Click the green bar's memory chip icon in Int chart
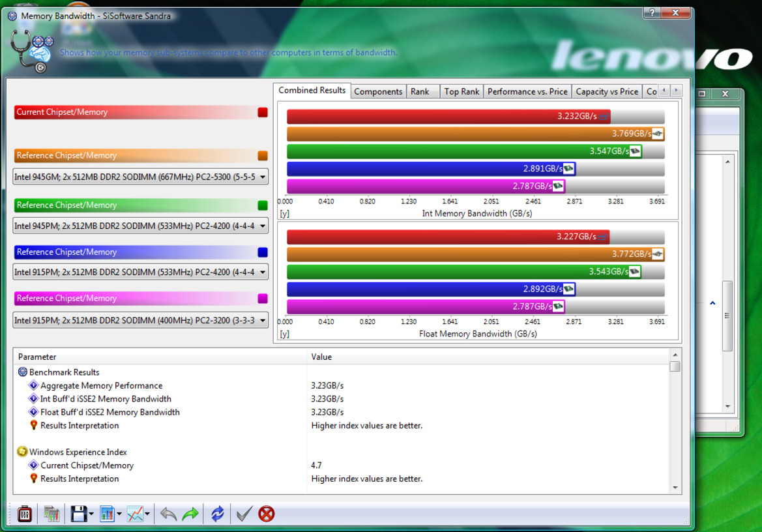Image resolution: width=762 pixels, height=532 pixels. click(635, 151)
